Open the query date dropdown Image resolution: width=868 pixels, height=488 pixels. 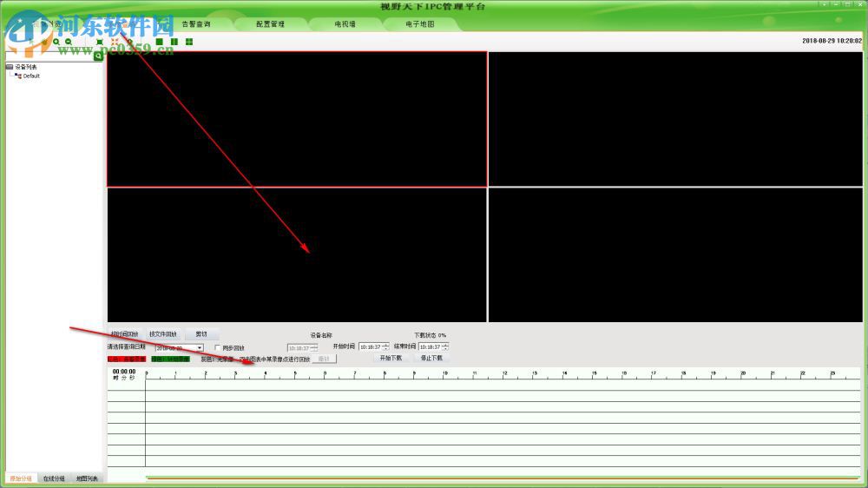[x=200, y=348]
